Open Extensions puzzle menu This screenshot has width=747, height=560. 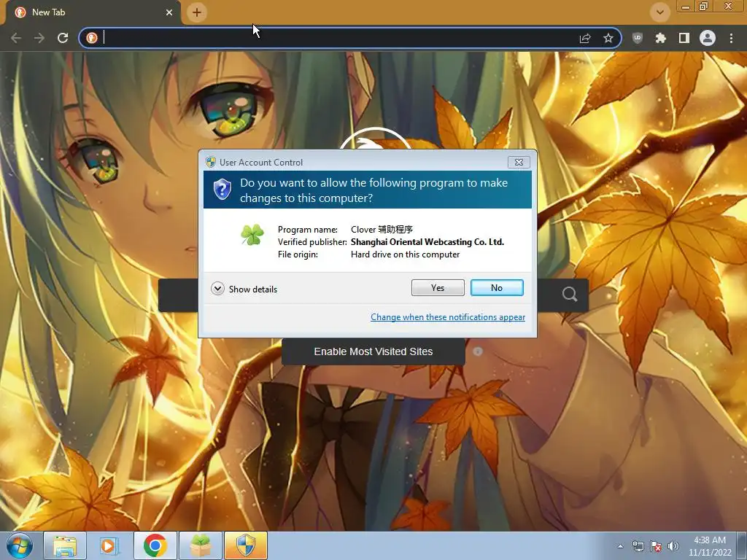click(x=660, y=38)
